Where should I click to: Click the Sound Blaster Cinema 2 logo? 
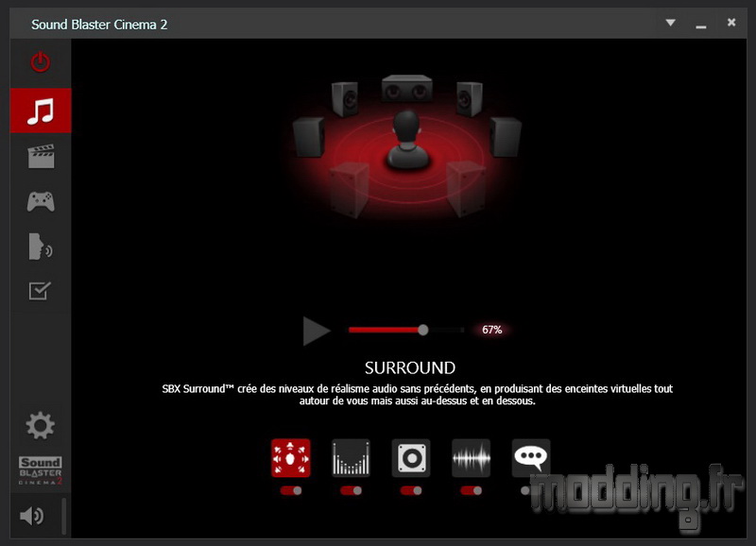41,470
